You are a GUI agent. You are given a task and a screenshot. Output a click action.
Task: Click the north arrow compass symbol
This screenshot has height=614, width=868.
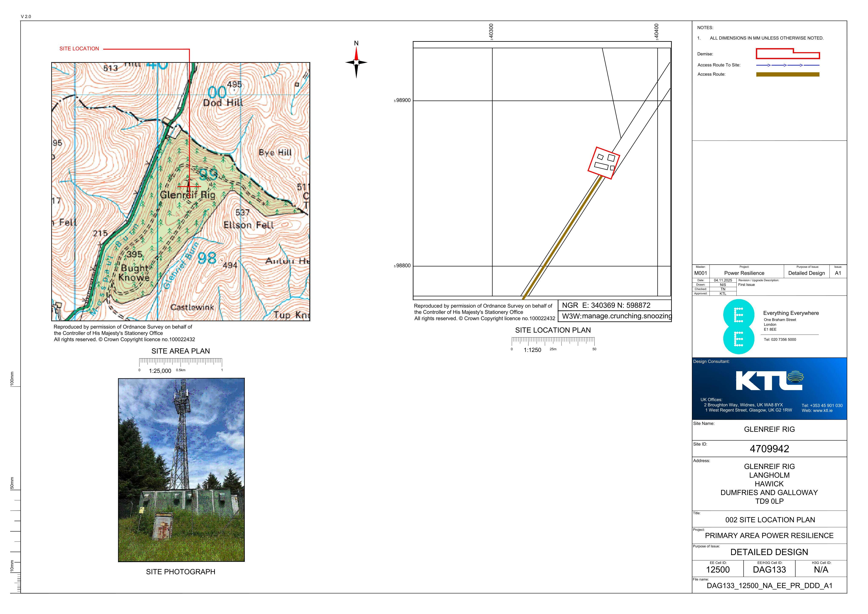[356, 62]
